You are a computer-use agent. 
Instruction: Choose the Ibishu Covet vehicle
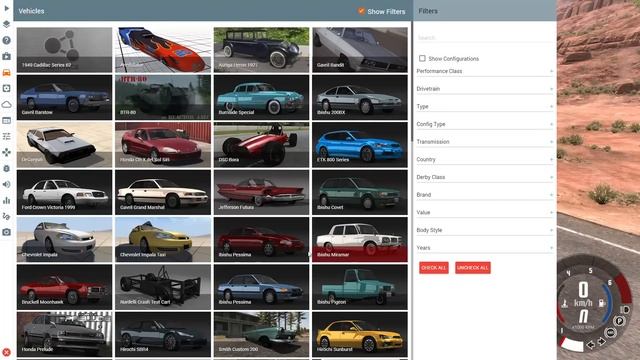point(360,192)
